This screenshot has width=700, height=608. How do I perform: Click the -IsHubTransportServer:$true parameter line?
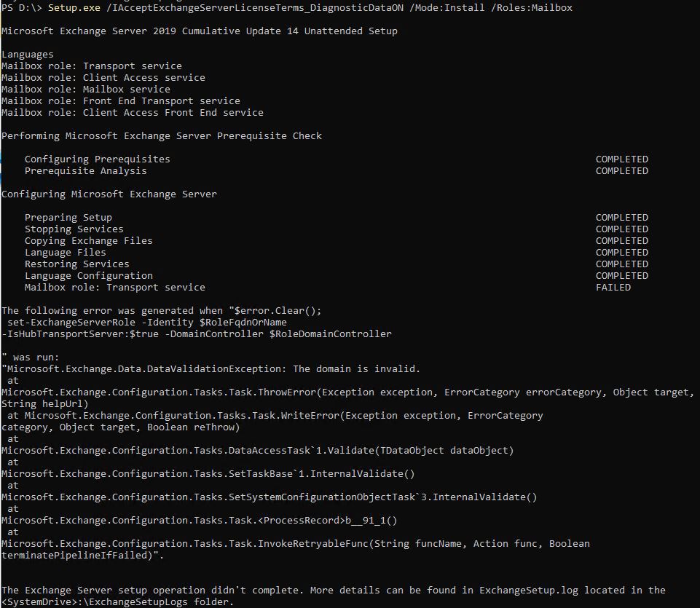click(197, 334)
